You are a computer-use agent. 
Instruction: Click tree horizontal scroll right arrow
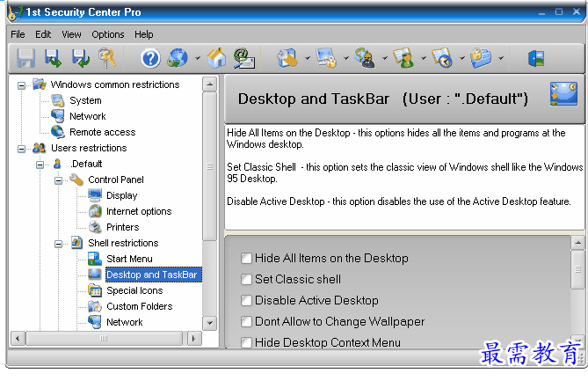pos(193,338)
